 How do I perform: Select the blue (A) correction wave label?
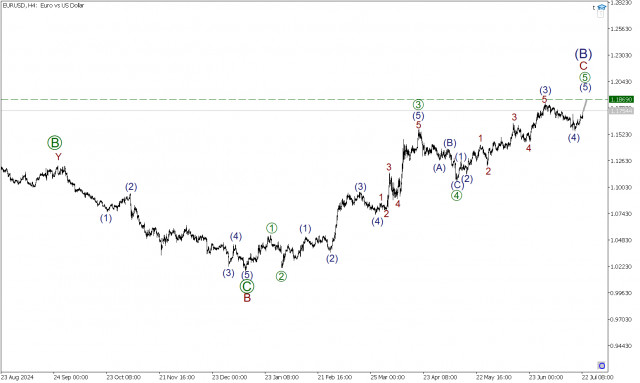439,168
